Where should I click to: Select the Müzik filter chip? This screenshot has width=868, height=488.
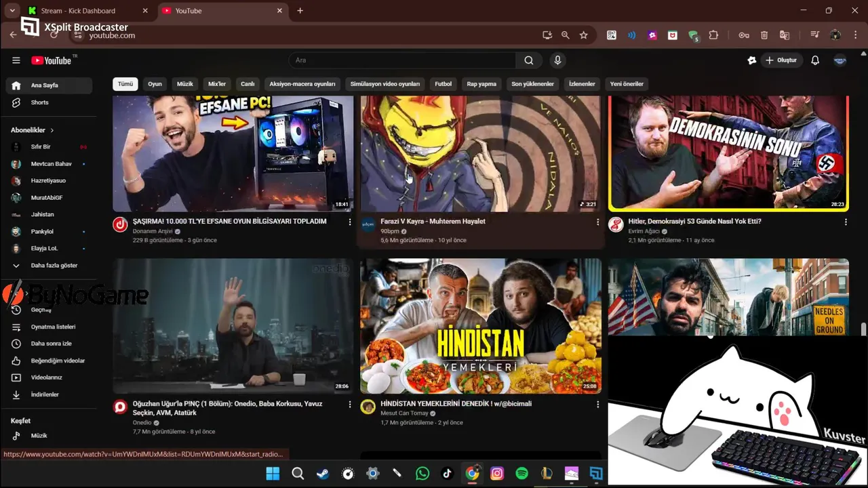[x=185, y=84]
